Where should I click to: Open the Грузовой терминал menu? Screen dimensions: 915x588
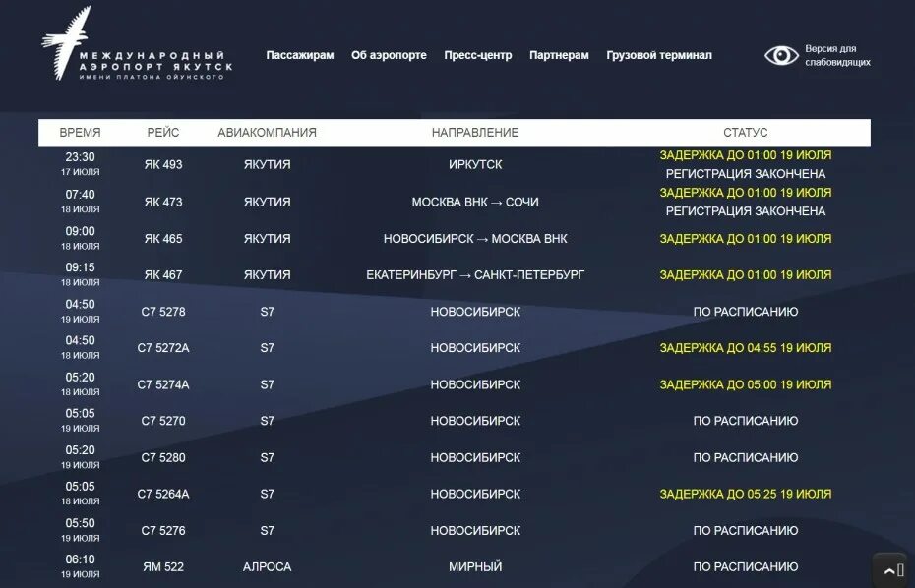pos(659,55)
